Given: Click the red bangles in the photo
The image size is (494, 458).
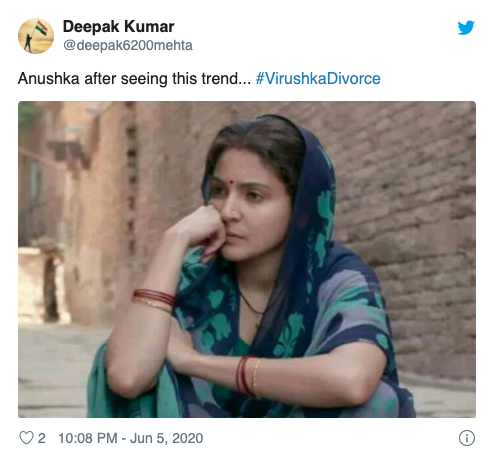Looking at the screenshot, I should pos(154,299).
